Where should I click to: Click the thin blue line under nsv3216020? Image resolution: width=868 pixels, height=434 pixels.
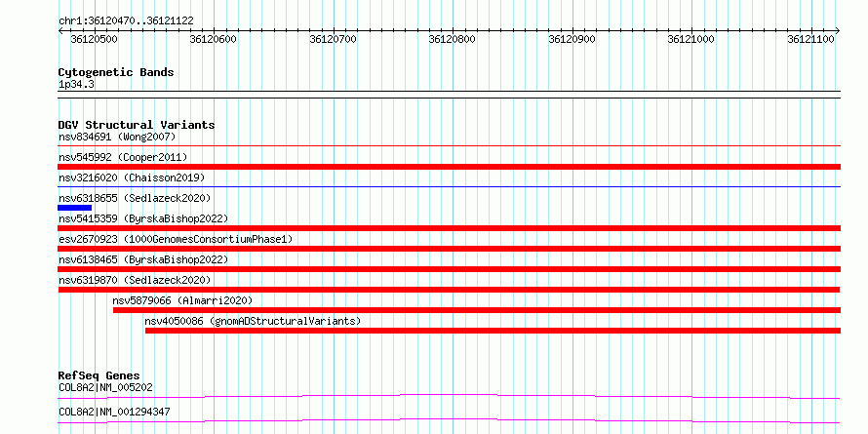tap(449, 187)
